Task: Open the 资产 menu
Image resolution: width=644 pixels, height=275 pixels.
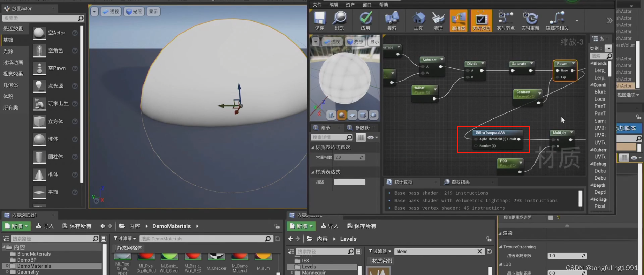Action: click(350, 5)
